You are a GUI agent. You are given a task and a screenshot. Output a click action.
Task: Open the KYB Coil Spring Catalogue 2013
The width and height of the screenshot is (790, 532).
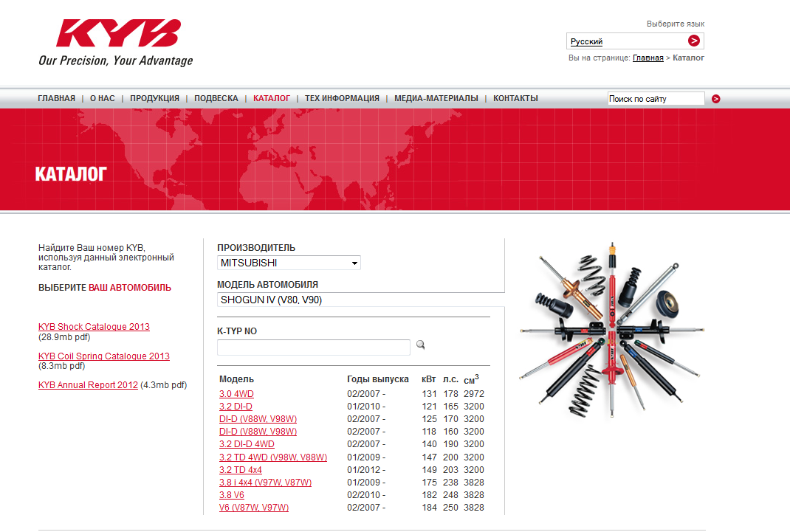pos(103,356)
